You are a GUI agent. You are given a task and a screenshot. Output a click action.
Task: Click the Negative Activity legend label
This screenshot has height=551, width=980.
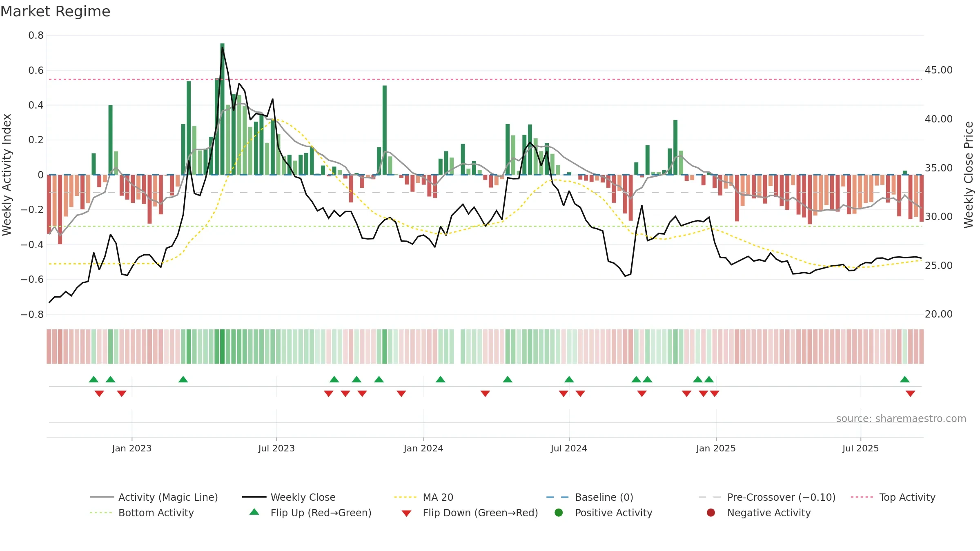coord(769,513)
